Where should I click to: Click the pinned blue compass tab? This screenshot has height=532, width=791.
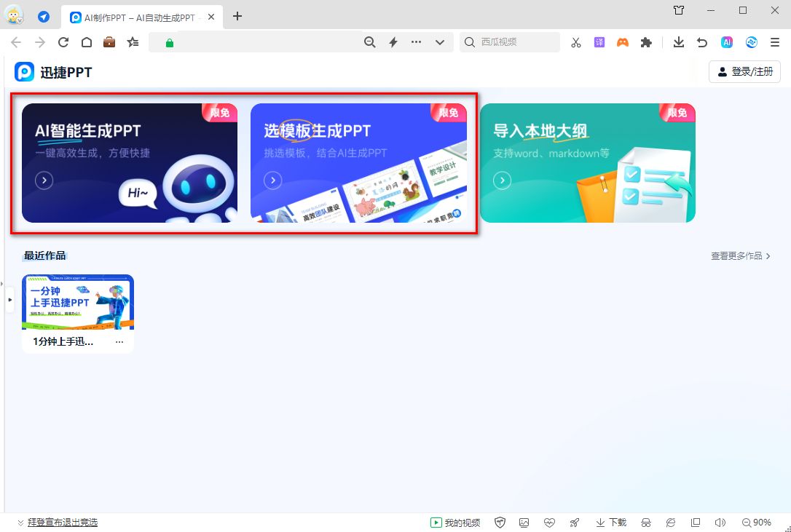coord(44,17)
